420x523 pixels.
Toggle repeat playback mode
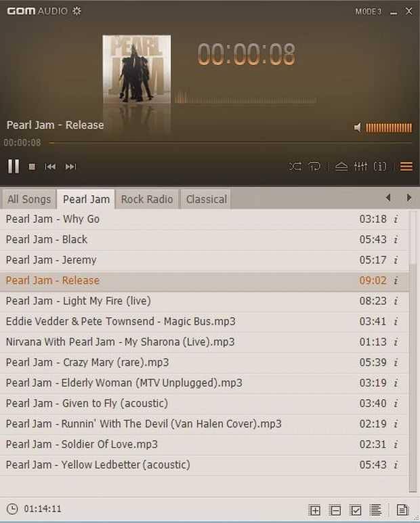[314, 166]
